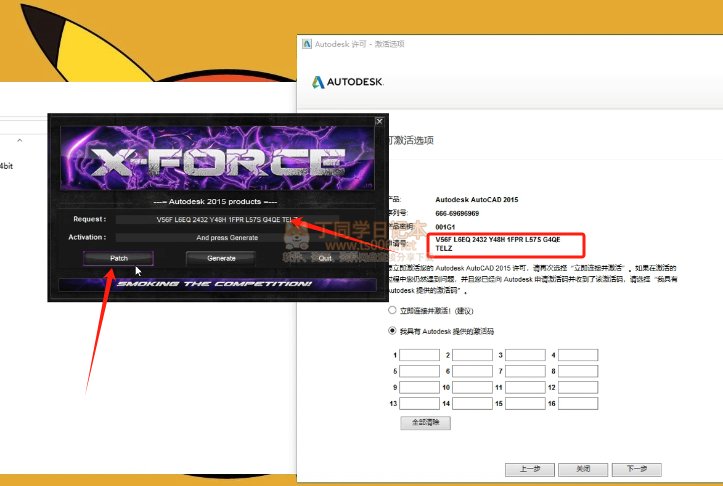
Task: Click the serial number '666-69696969'
Action: point(457,213)
